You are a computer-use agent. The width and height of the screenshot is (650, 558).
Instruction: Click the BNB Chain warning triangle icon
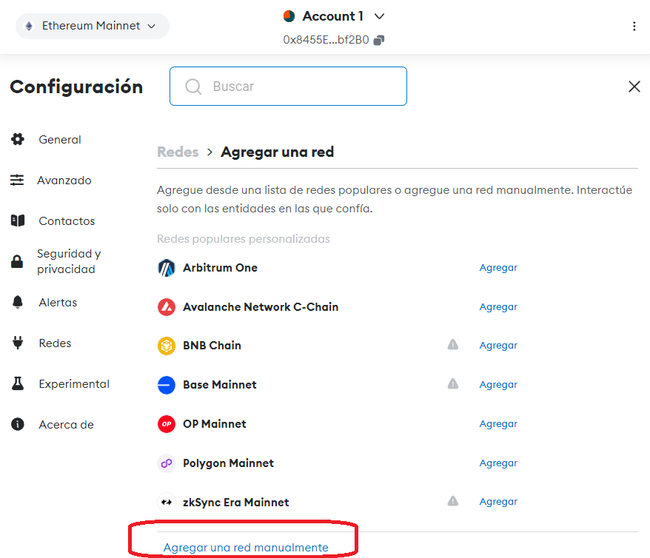coord(453,345)
